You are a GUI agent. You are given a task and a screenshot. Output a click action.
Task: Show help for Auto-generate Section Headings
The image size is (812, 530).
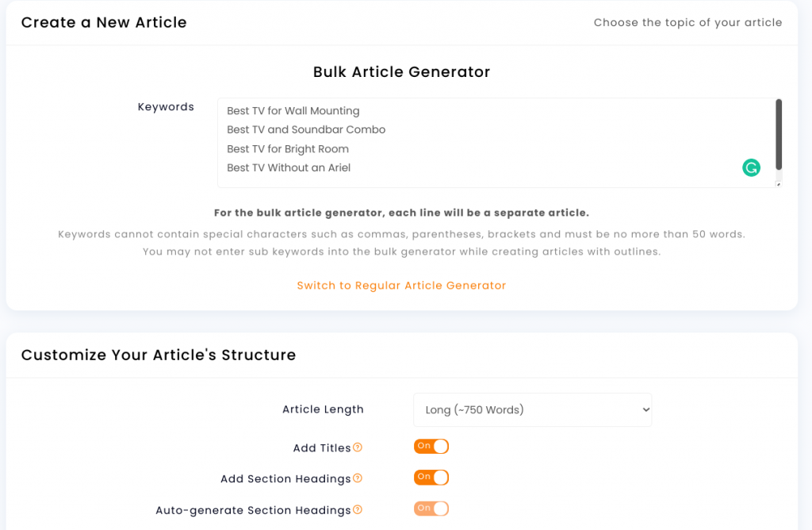(358, 510)
